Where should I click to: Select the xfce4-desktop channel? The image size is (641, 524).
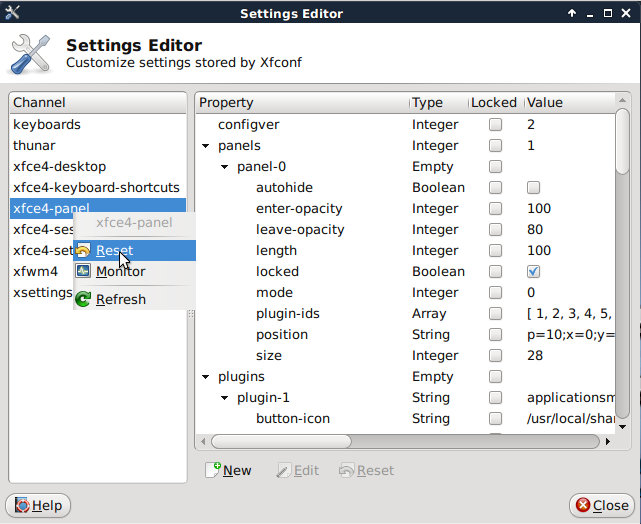click(98, 166)
